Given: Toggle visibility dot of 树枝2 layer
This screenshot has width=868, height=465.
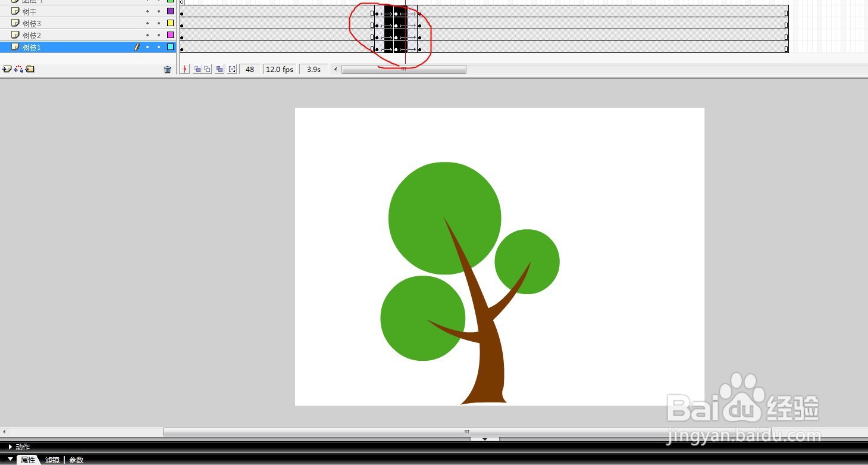Looking at the screenshot, I should (148, 35).
